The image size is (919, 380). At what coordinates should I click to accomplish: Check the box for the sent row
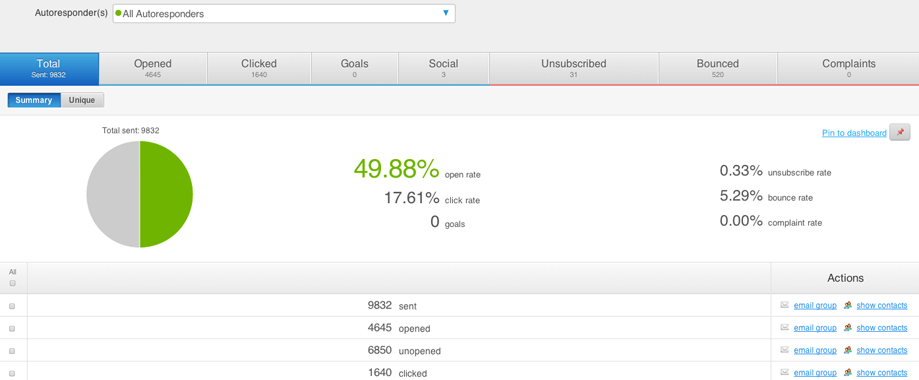[x=12, y=306]
